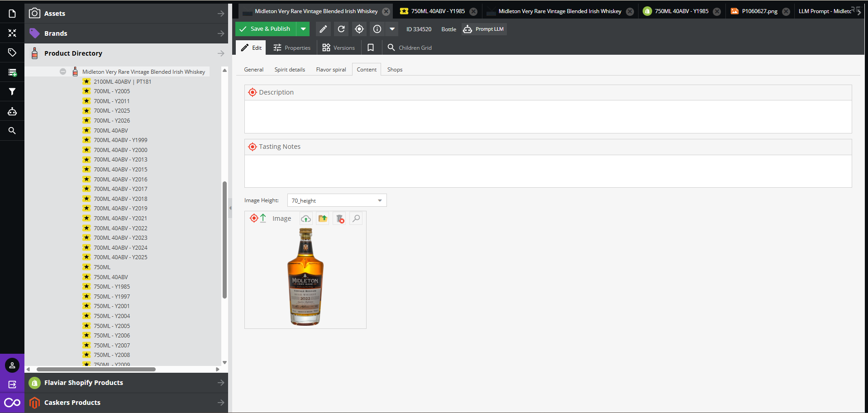Viewport: 868px width, 413px height.
Task: Open the perspective expand arrows sidebar icon
Action: click(x=12, y=33)
